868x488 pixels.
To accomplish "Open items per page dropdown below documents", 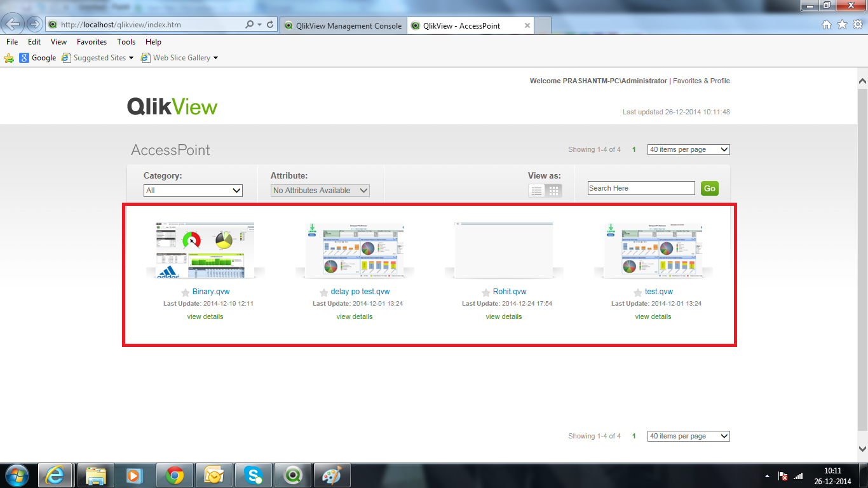I will (x=689, y=436).
